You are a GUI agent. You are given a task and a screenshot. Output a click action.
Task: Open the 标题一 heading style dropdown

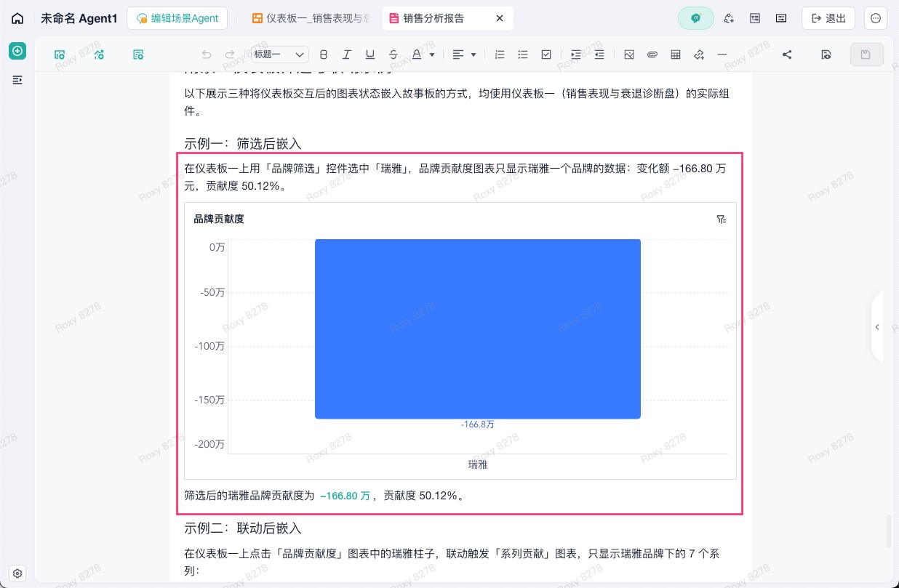tap(280, 55)
